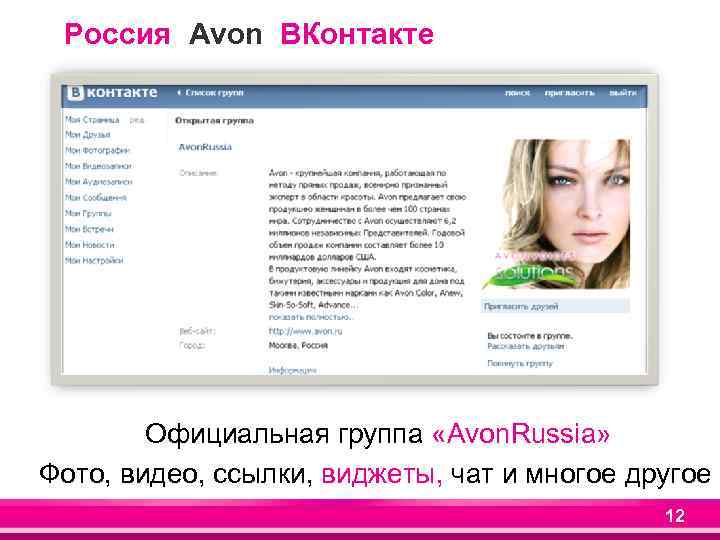The height and width of the screenshot is (540, 720).
Task: Click the Открытая группа heading
Action: pos(214,121)
